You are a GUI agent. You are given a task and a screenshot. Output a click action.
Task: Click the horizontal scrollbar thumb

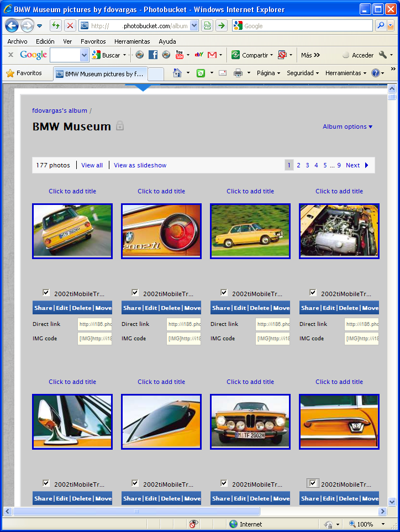(x=136, y=511)
